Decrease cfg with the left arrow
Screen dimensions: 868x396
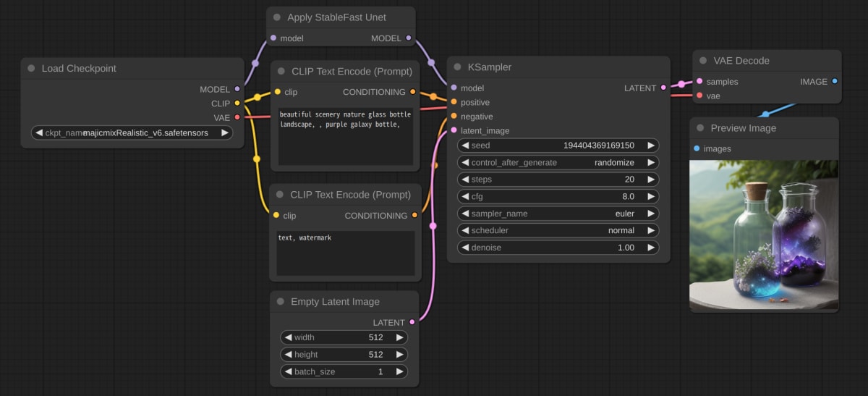466,196
